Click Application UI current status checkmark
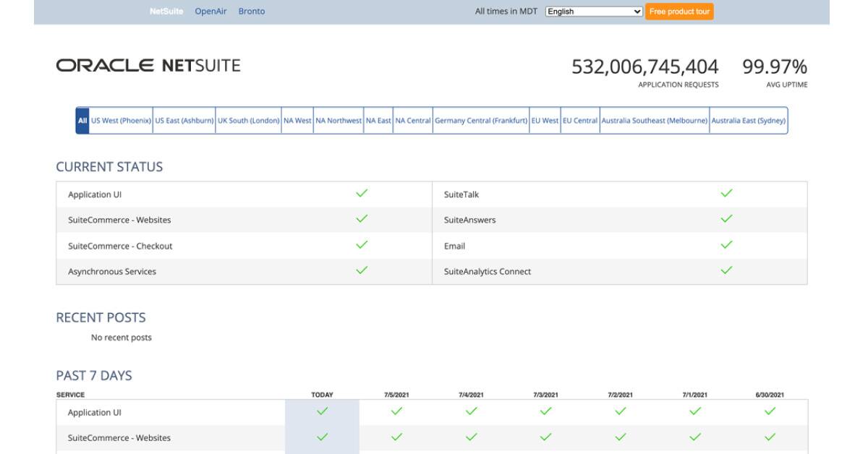868x454 pixels. click(362, 193)
